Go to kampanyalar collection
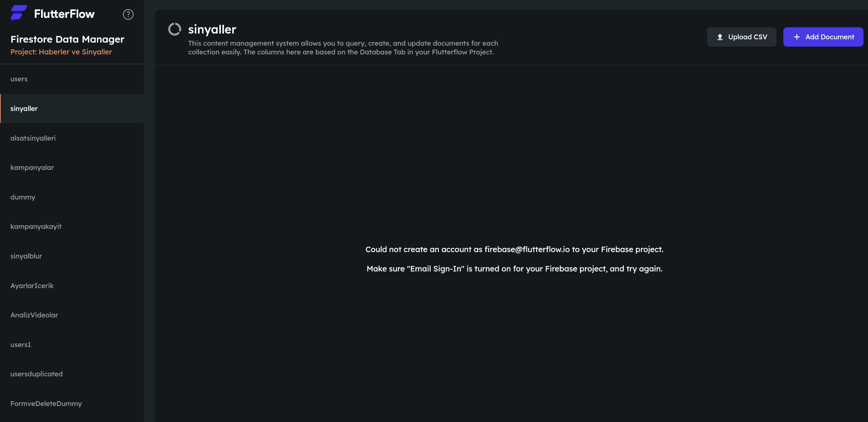Image resolution: width=868 pixels, height=422 pixels. click(72, 167)
